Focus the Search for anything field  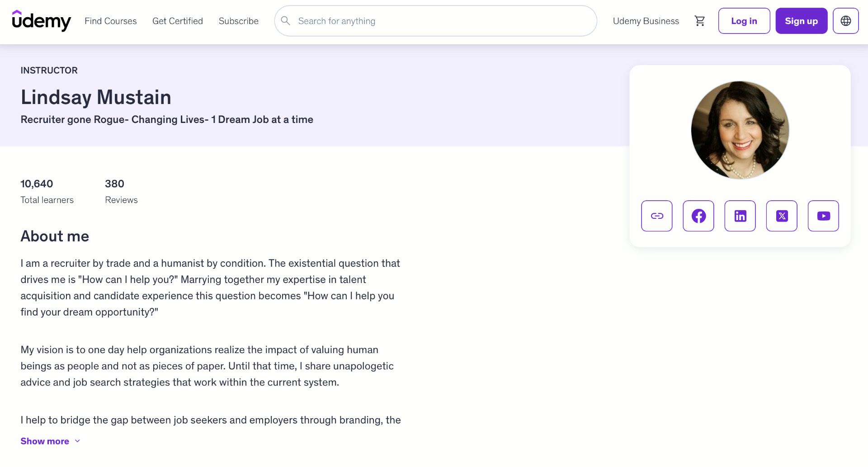(x=436, y=21)
